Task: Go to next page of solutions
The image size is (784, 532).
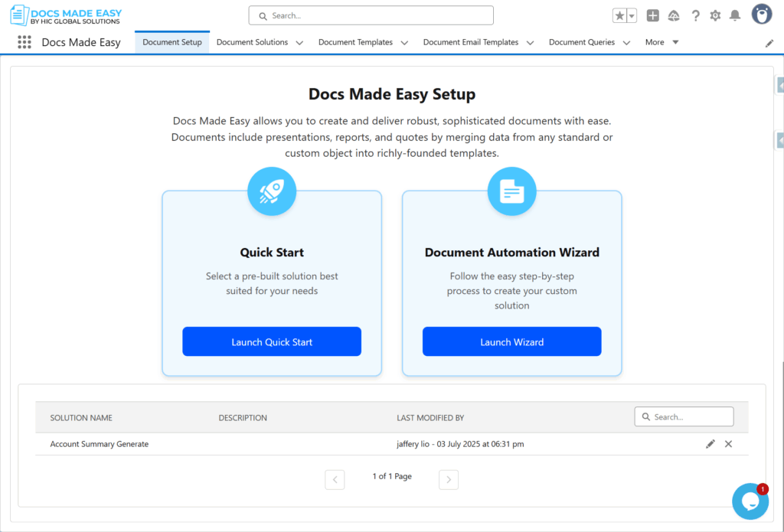Action: tap(449, 479)
